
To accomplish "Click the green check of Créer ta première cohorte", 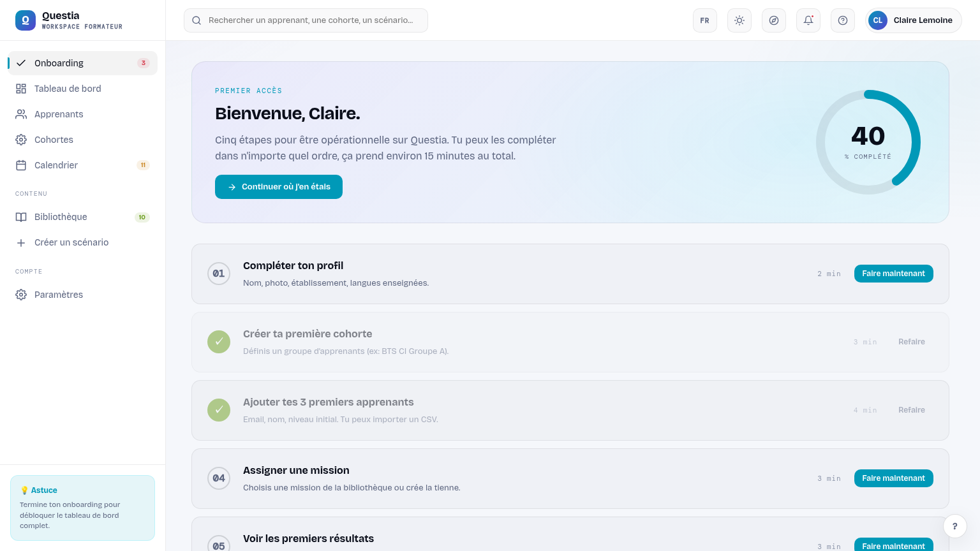I will click(x=219, y=342).
